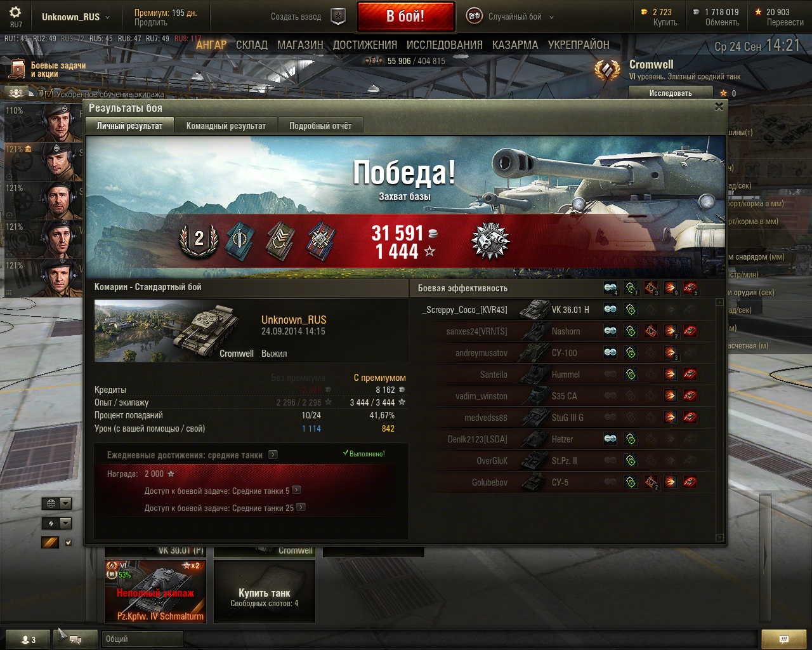
Task: Toggle the checkbox beside the camouflage filter
Action: coord(69,543)
